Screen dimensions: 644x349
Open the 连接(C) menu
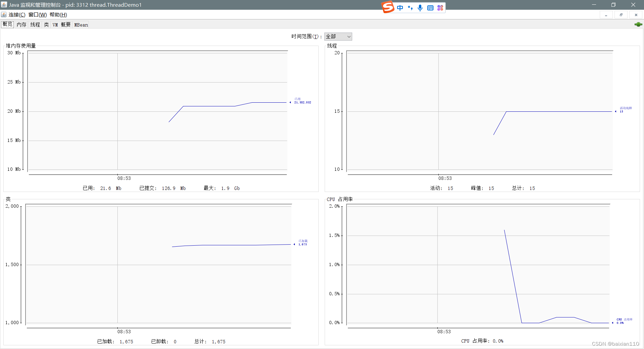(x=17, y=15)
